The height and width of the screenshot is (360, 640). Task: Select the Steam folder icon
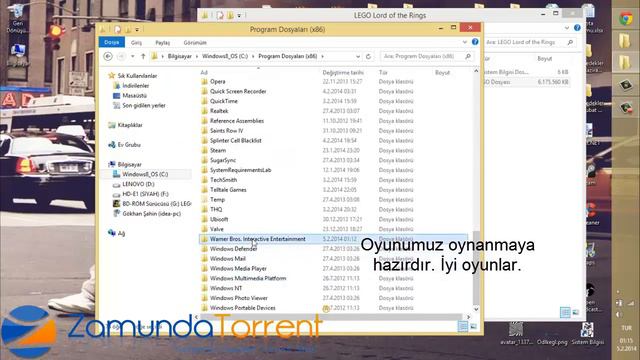coord(204,150)
